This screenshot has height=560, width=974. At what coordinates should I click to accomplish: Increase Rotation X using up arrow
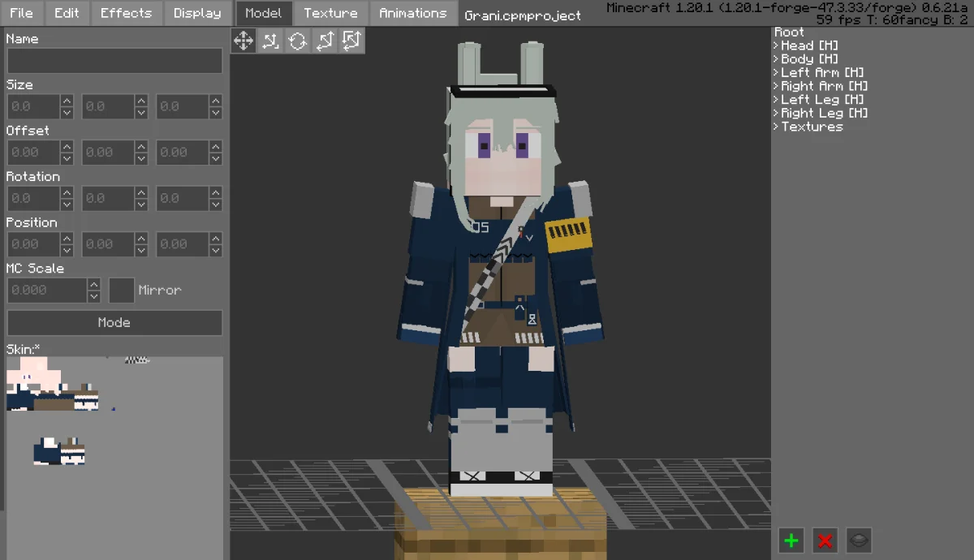(67, 192)
